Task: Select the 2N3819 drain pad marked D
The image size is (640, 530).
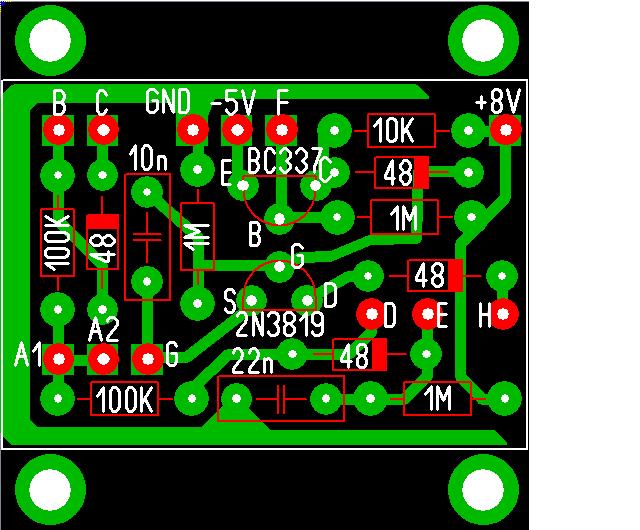Action: point(307,301)
